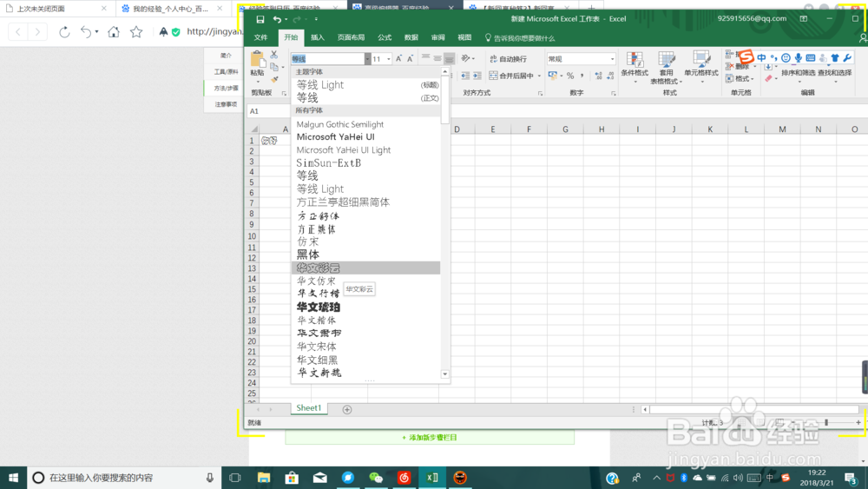
Task: Increase decimal places
Action: click(x=598, y=76)
